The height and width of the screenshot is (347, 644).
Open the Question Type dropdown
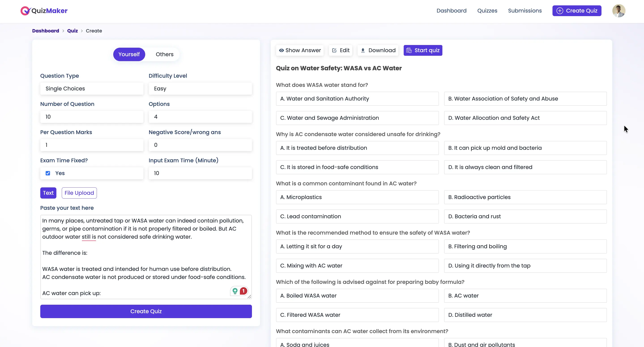(92, 89)
